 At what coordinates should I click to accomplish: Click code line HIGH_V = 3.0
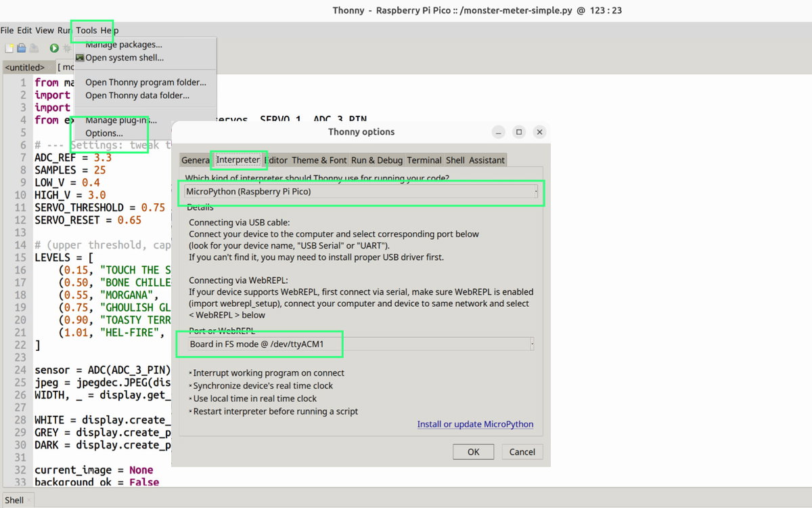(x=70, y=195)
